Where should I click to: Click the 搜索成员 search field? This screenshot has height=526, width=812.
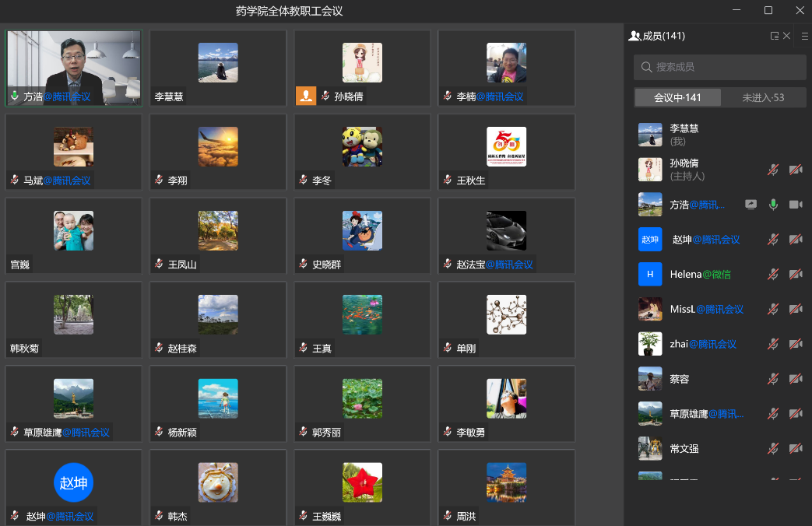click(x=719, y=68)
